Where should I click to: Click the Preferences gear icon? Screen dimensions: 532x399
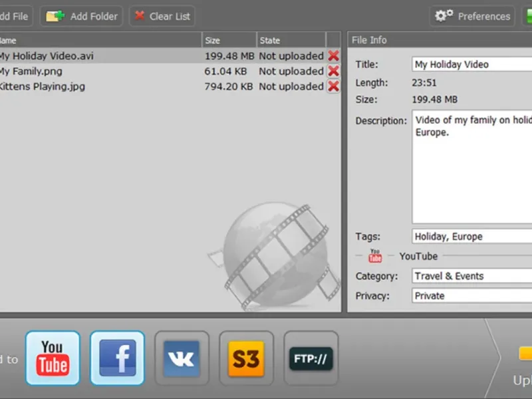coord(444,15)
